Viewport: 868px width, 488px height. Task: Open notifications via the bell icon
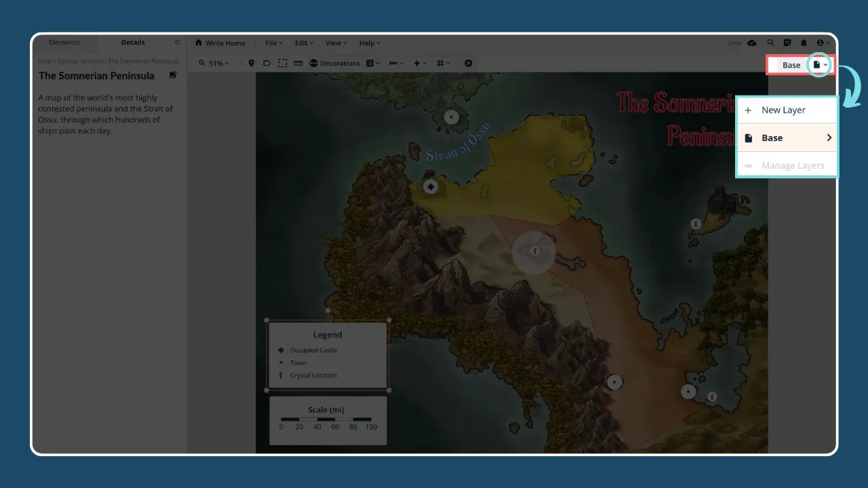(804, 42)
